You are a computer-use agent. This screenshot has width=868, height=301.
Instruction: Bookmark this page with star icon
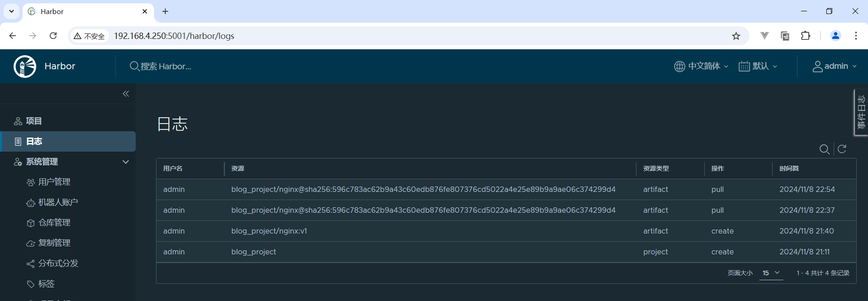[736, 36]
